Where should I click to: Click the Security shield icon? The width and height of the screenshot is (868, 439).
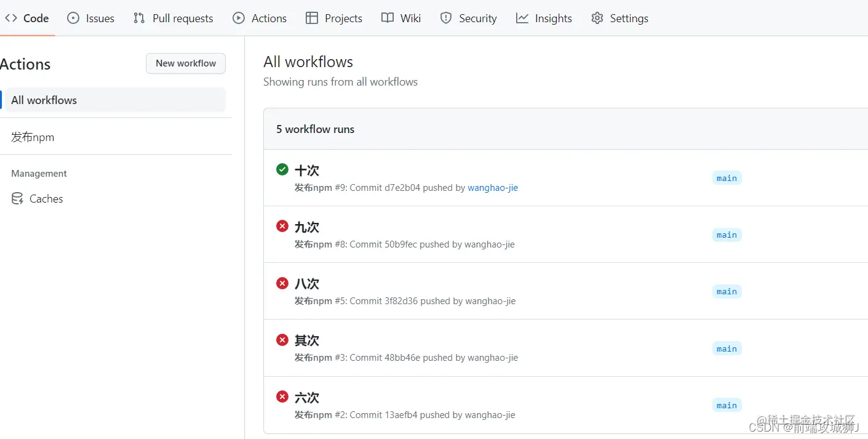[x=446, y=18]
